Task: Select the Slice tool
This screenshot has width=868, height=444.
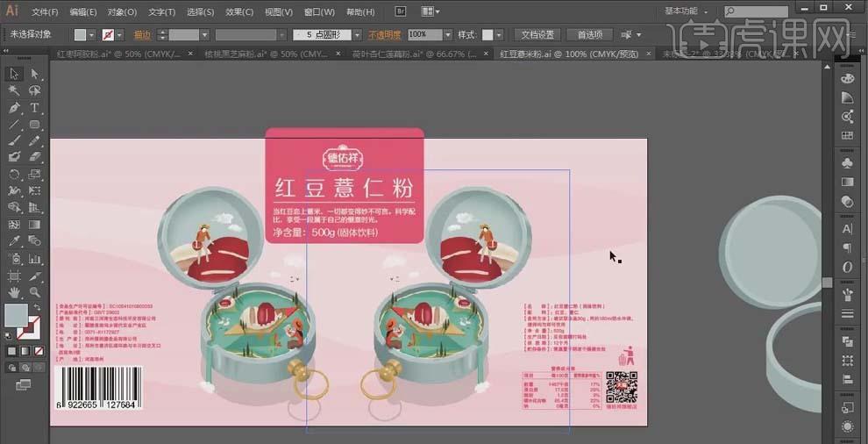Action: click(x=34, y=276)
